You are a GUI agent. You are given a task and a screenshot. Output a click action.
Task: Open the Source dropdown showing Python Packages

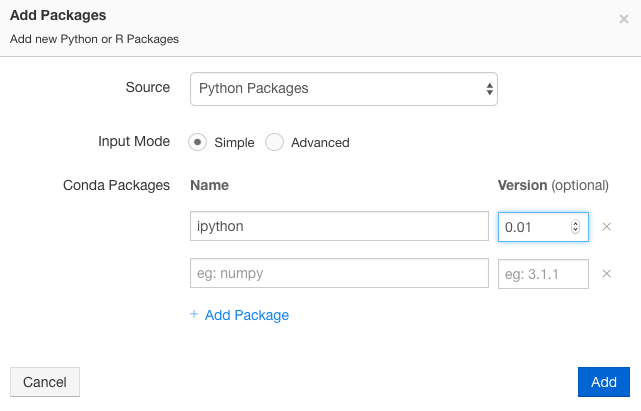click(x=343, y=89)
